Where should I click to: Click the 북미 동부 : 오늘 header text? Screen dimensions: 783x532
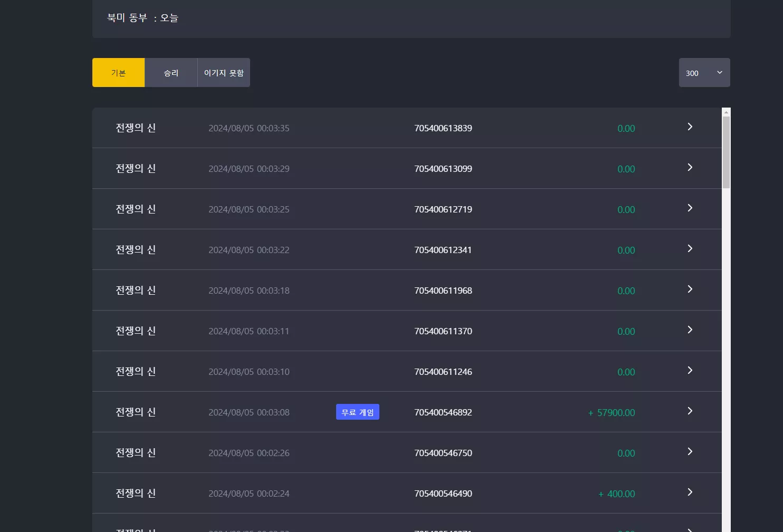click(x=142, y=18)
